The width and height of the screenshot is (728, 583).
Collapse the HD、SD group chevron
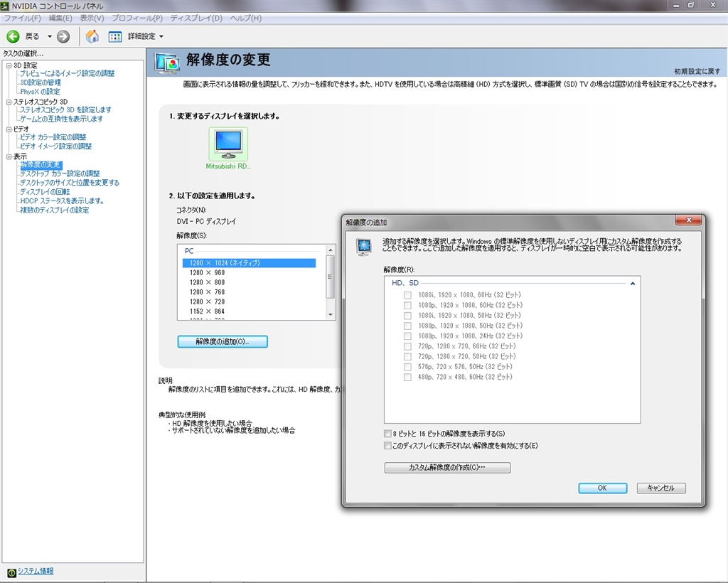(632, 283)
